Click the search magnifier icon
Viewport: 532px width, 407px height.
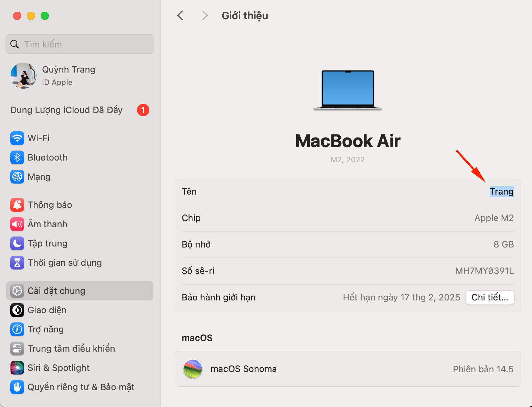(14, 44)
